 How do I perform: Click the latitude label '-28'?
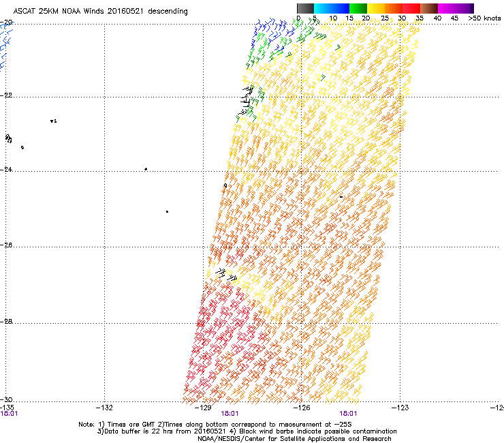[6, 322]
